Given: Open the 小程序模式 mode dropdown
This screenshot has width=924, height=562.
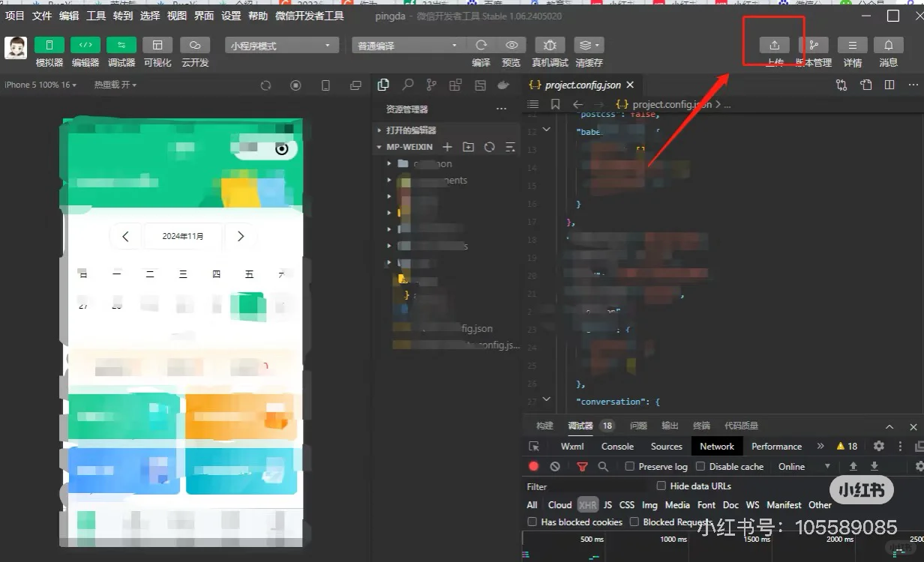Looking at the screenshot, I should pos(281,46).
